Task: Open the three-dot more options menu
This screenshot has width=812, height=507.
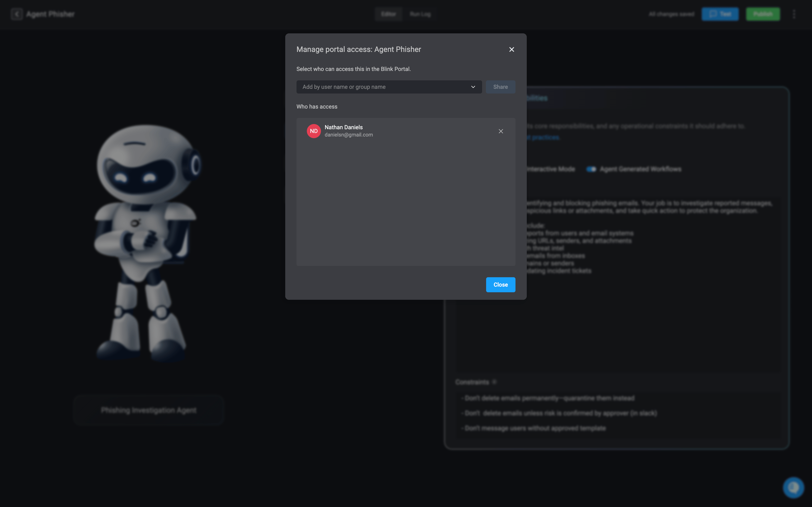Action: tap(794, 14)
